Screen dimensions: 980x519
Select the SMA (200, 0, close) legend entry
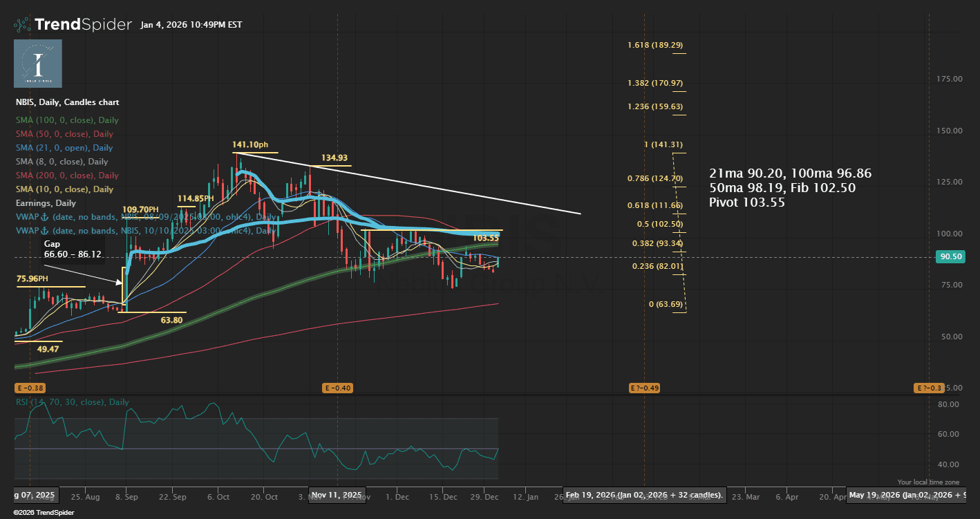coord(67,176)
